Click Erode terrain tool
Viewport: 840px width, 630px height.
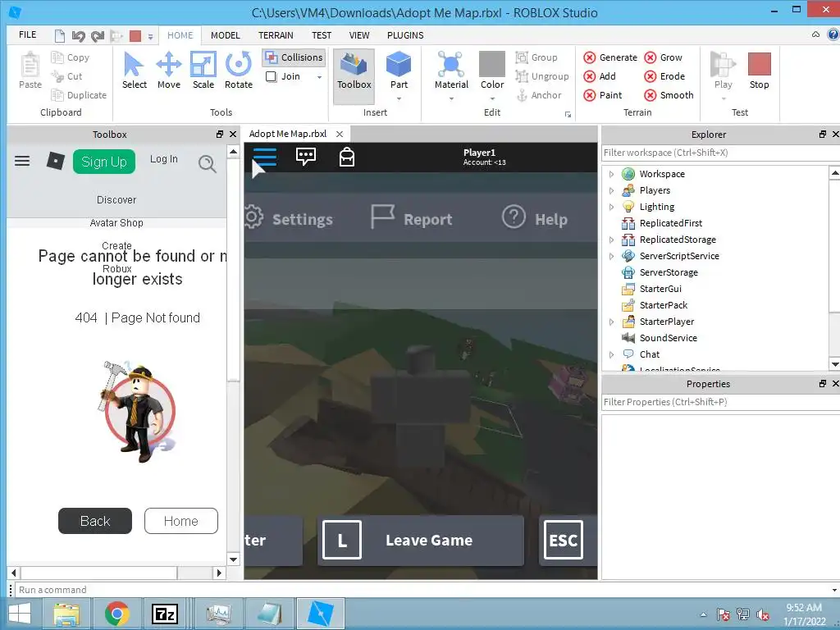(x=664, y=76)
